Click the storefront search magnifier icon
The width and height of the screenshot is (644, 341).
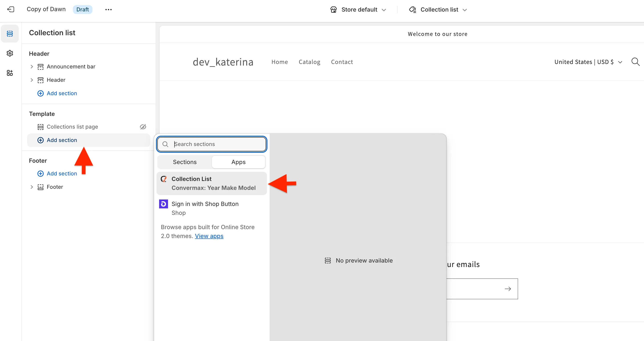[x=635, y=62]
